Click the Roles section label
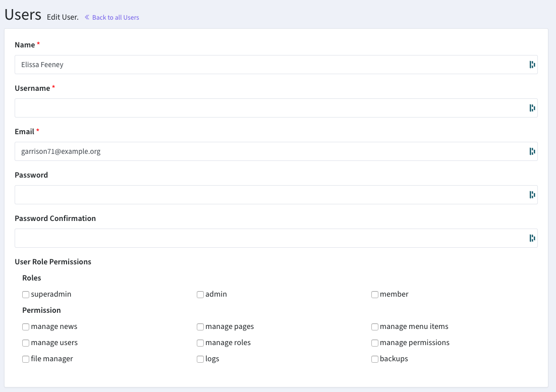The width and height of the screenshot is (556, 392). (32, 278)
